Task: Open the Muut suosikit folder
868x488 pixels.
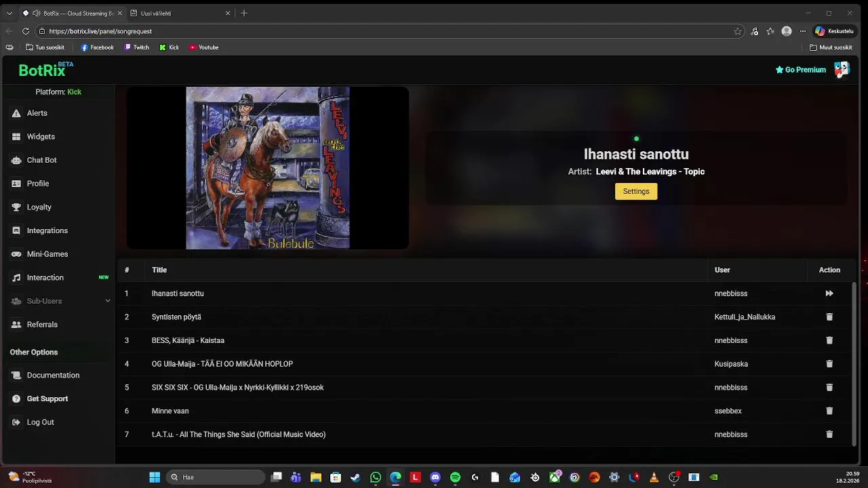Action: tap(831, 47)
